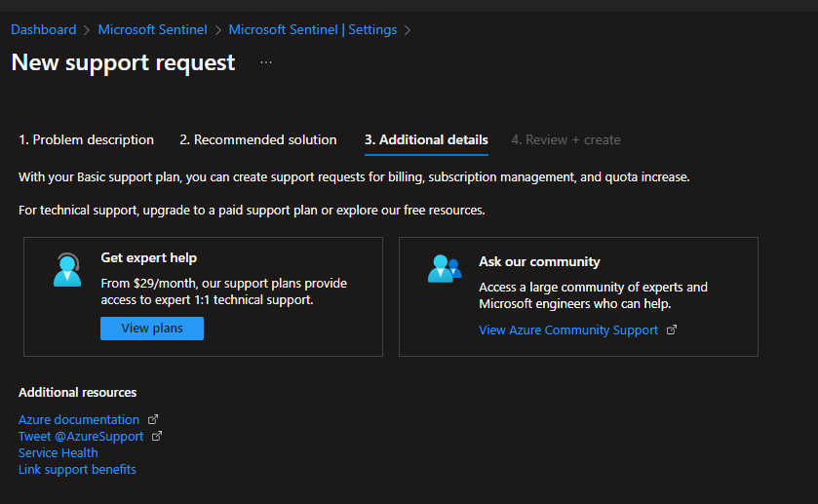This screenshot has width=818, height=504.
Task: Go to Dashboard breadcrumb
Action: [x=43, y=29]
